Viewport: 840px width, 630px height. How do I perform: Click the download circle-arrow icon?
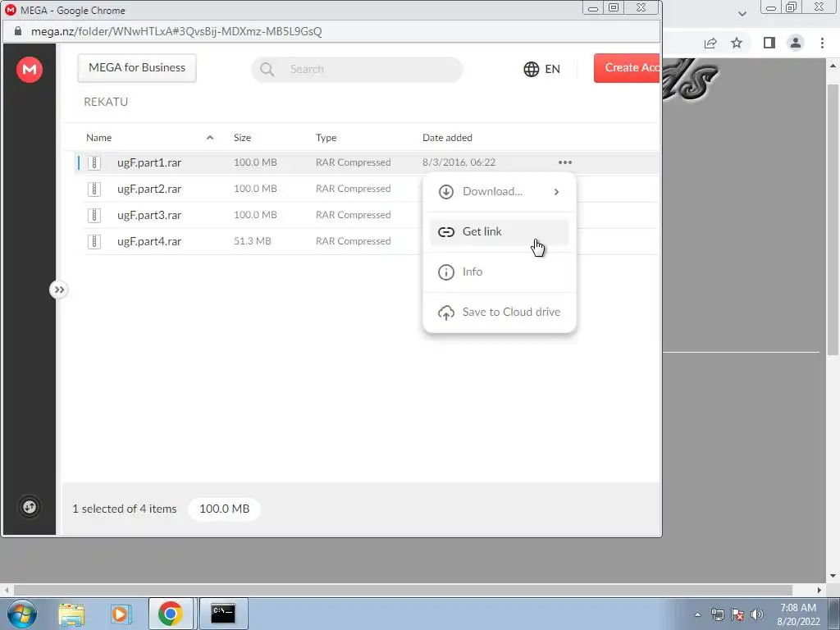click(x=446, y=192)
